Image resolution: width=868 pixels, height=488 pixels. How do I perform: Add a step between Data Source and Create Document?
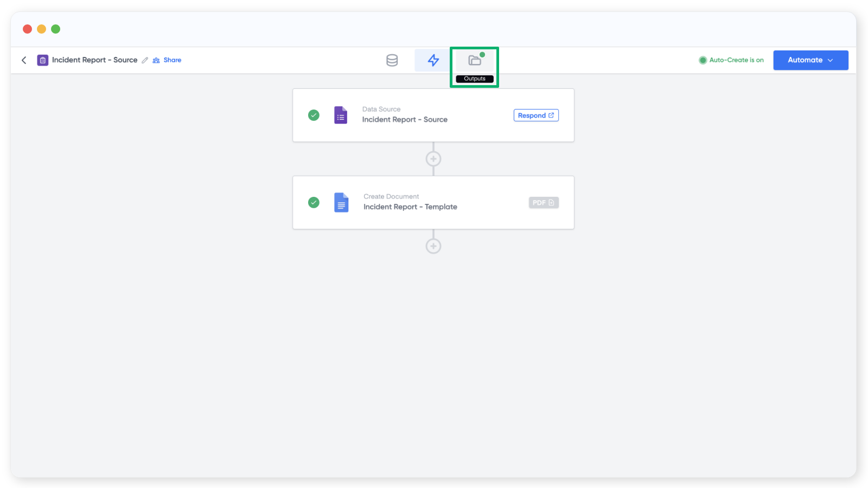click(x=433, y=159)
